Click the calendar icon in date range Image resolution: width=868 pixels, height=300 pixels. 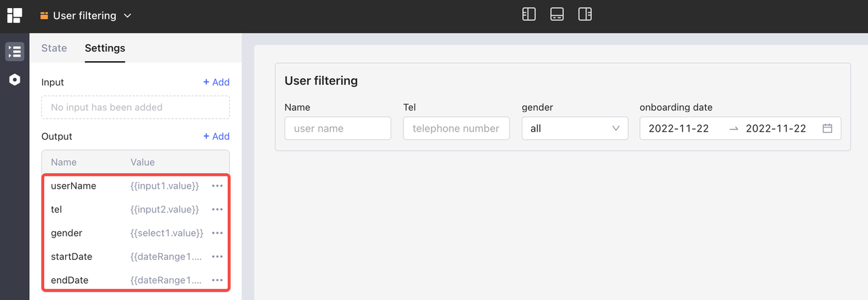tap(827, 128)
